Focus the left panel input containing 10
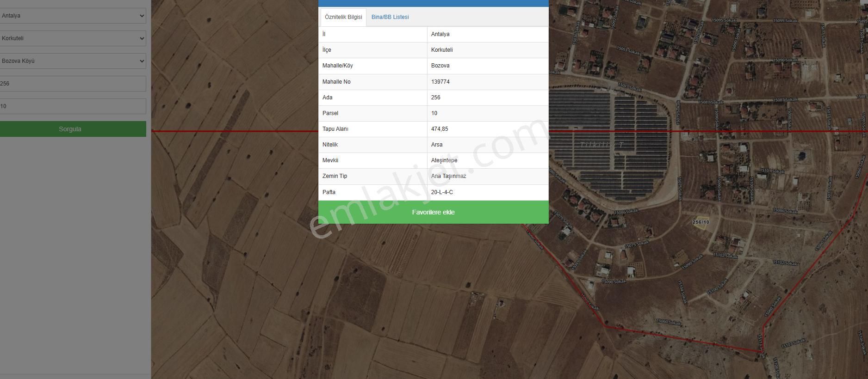The image size is (868, 379). point(73,106)
